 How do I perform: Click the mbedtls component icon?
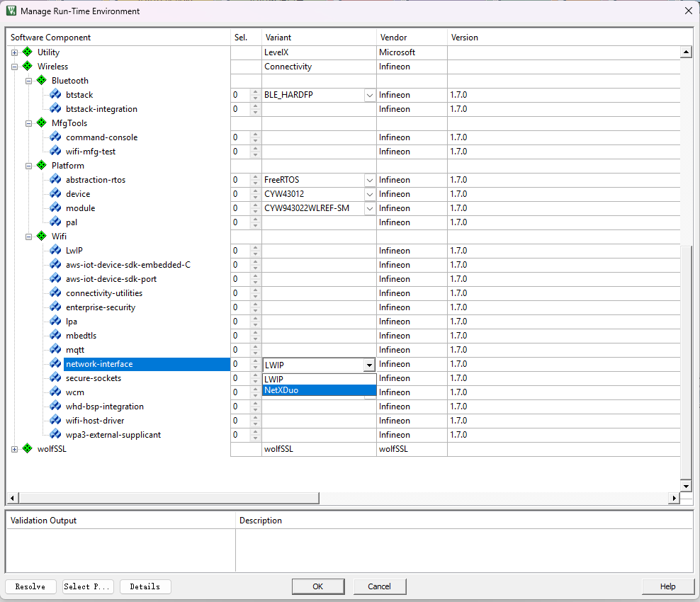point(55,336)
